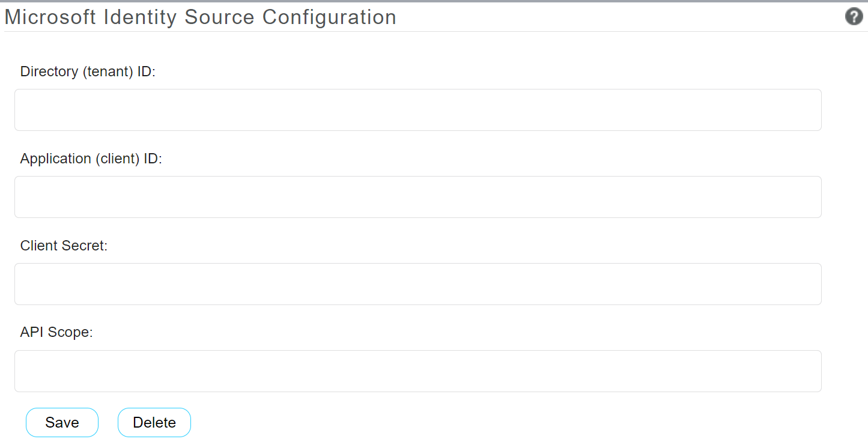Focus the Application (client) ID text box

pos(417,197)
